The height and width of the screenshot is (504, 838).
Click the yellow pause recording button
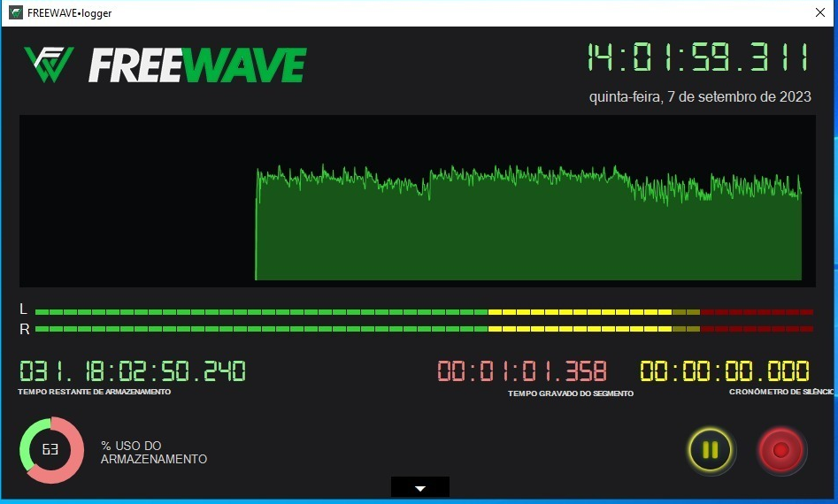tap(711, 450)
